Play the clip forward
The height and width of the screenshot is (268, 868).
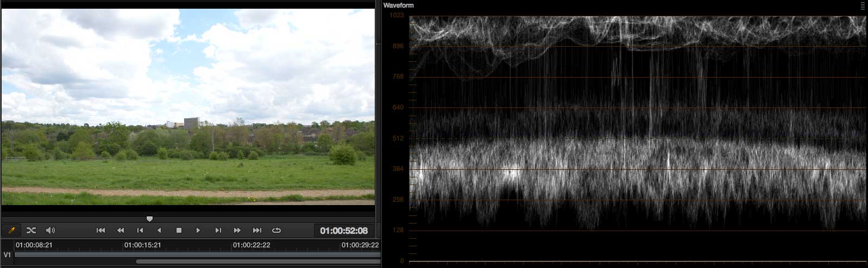click(x=198, y=231)
